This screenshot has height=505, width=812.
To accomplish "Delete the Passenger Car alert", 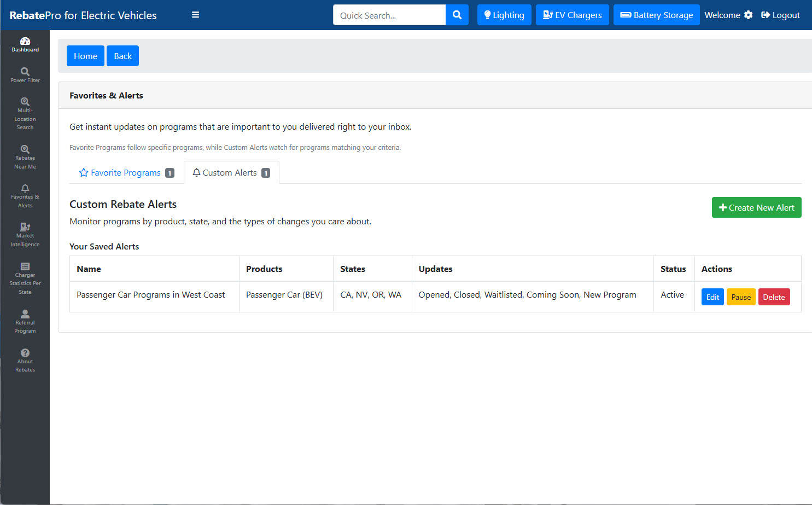I will 774,297.
